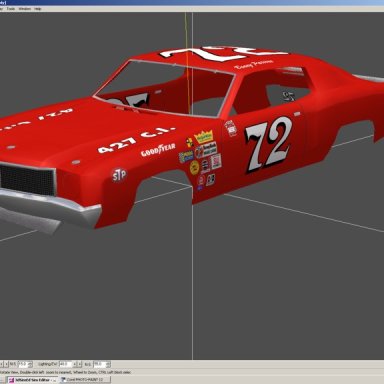Adjust the first bottom toolbar value stepper

click(x=30, y=364)
